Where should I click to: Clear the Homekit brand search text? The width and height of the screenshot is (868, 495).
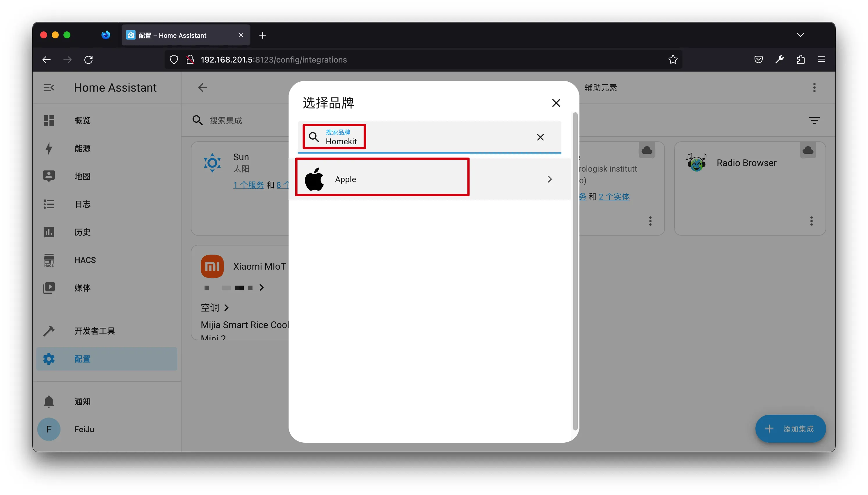[540, 137]
